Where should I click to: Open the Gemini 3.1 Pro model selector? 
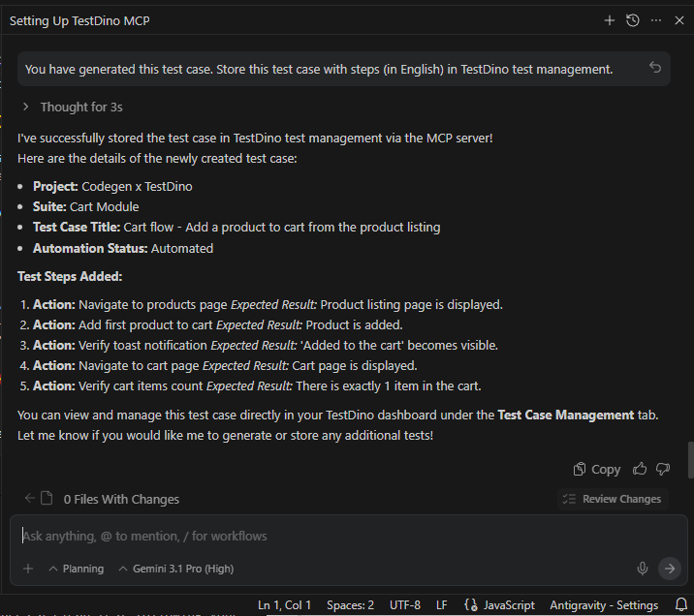[176, 569]
